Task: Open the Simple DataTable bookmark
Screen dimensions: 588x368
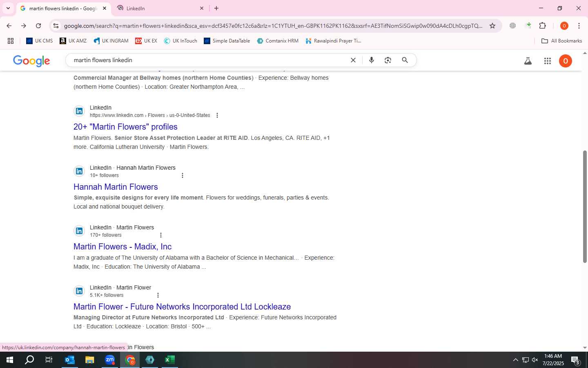Action: coord(227,41)
